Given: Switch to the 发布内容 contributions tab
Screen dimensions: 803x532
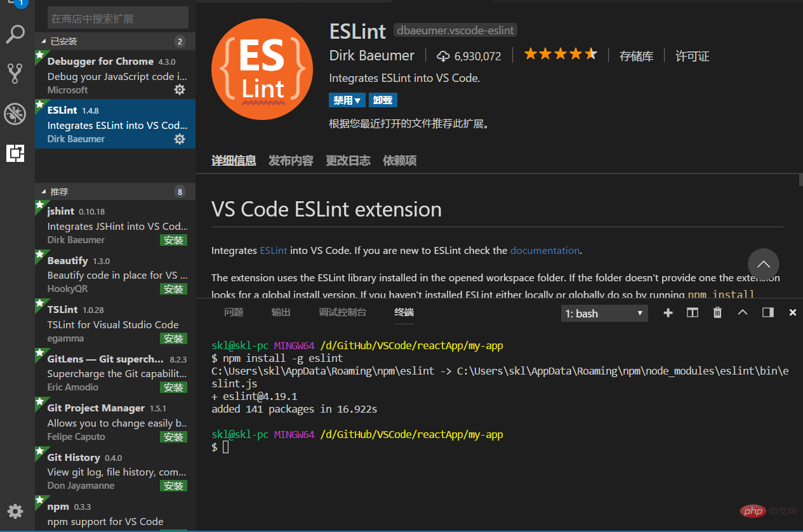Looking at the screenshot, I should pyautogui.click(x=291, y=161).
